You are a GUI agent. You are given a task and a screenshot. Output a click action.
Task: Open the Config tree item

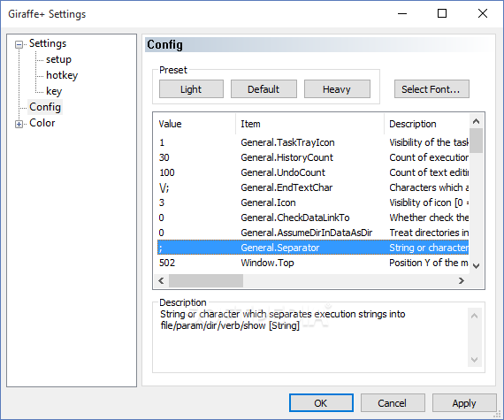45,107
